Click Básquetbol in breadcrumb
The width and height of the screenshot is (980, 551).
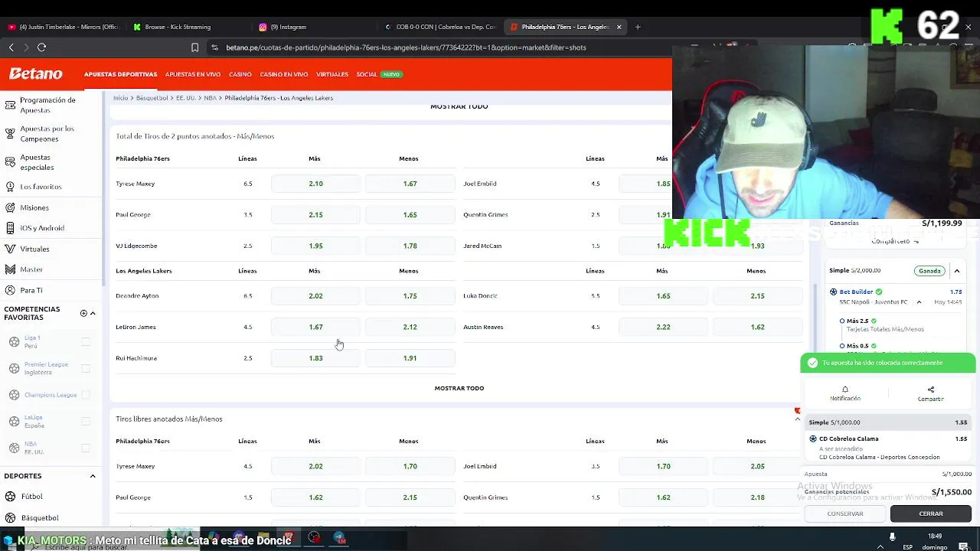pos(152,98)
